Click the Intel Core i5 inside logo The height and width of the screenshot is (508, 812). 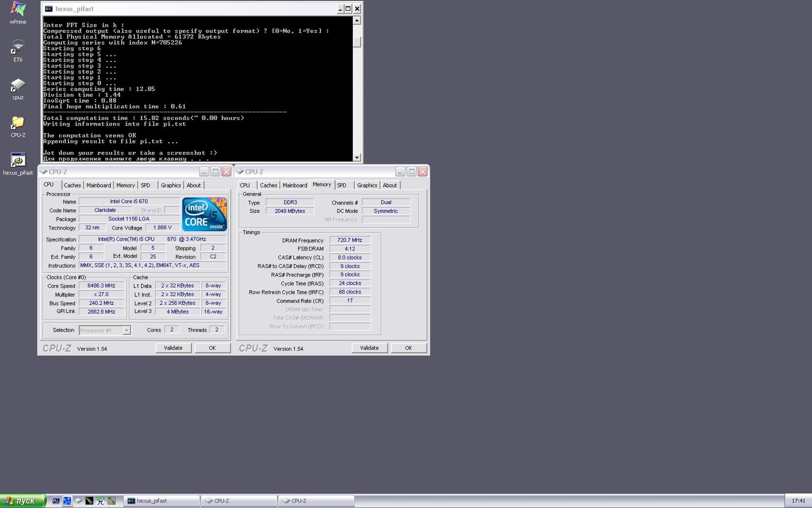point(205,214)
